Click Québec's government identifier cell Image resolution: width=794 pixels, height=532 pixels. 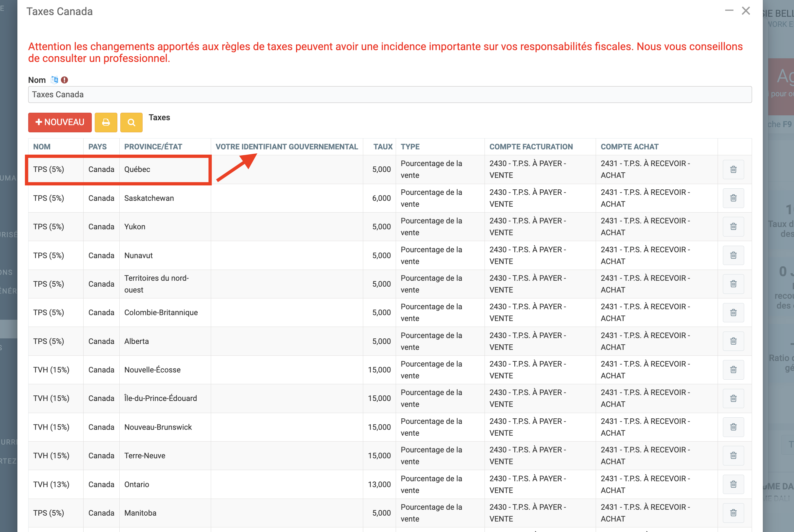[287, 169]
